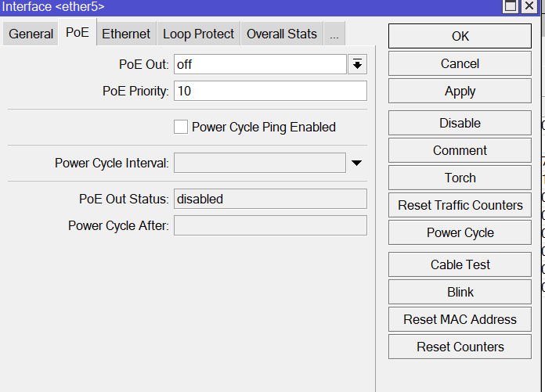Click the PoE Priority input field
Screen dimensions: 545x392
tap(270, 91)
